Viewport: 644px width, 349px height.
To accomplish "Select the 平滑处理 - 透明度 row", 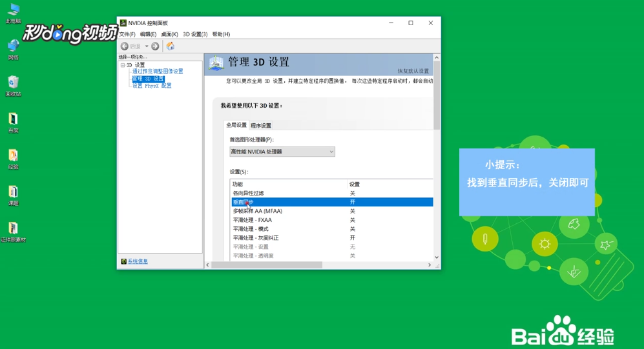I will [332, 256].
